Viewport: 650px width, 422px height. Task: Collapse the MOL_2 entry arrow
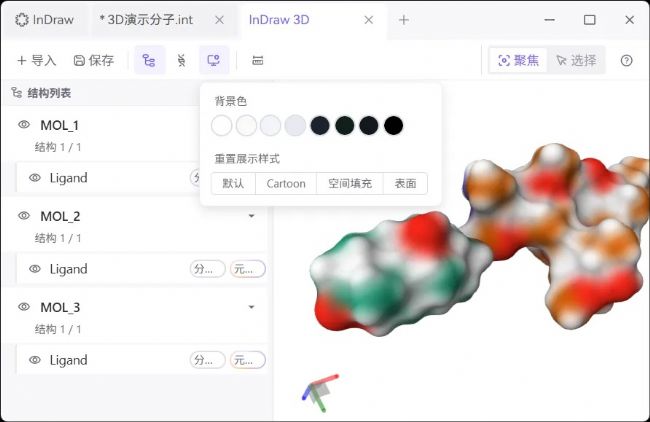point(251,216)
